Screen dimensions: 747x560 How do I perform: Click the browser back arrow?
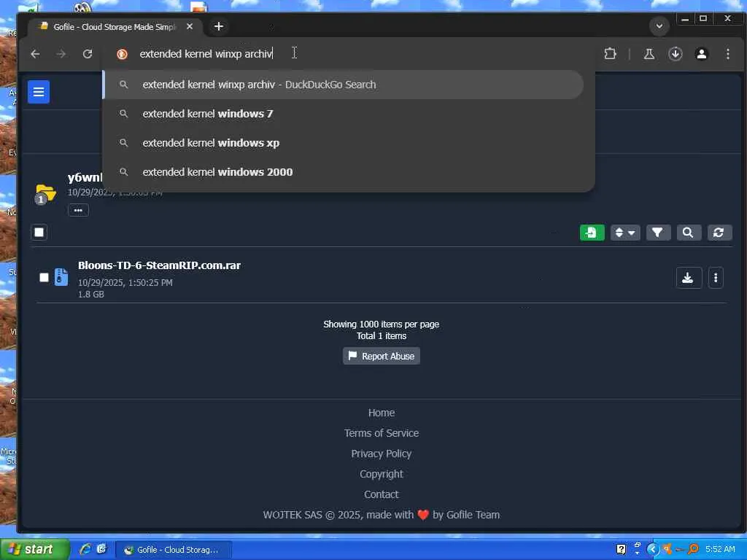pyautogui.click(x=35, y=54)
